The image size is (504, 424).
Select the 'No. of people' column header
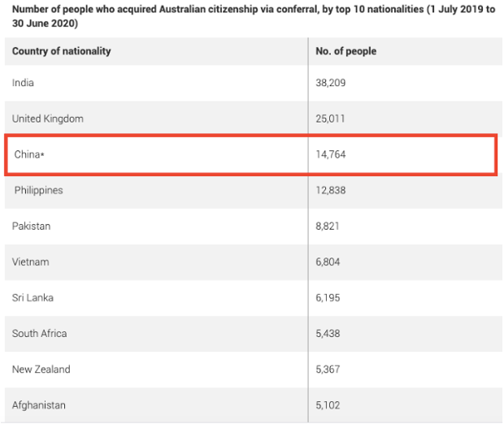tap(345, 51)
